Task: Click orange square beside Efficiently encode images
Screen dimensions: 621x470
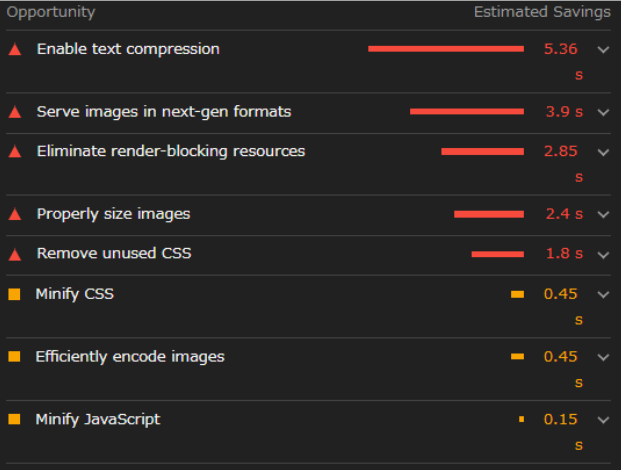Action: 14,357
